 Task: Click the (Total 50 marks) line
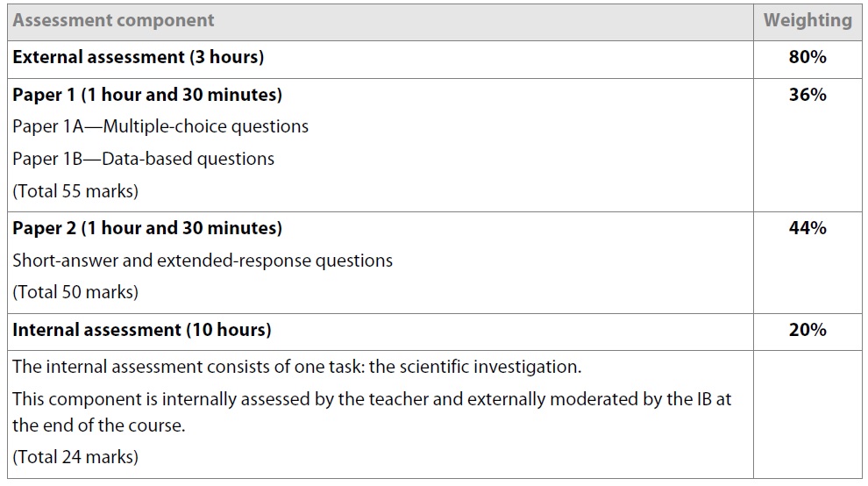pyautogui.click(x=75, y=292)
